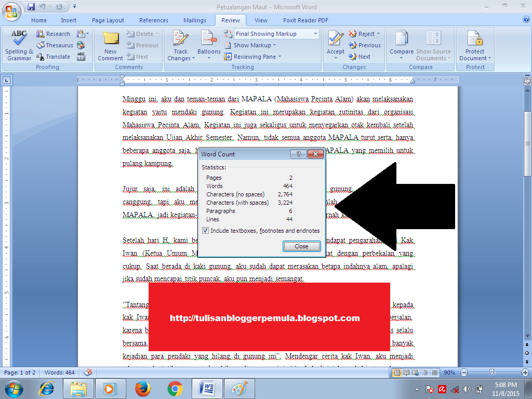Open Spelling & Grammar check
Screen dimensions: 532x399
pyautogui.click(x=19, y=46)
